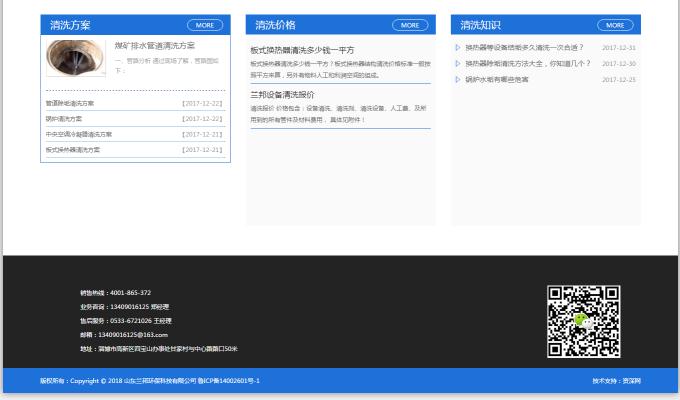Click the 技术支持 资深网 footer link
The height and width of the screenshot is (400, 680).
tap(616, 381)
